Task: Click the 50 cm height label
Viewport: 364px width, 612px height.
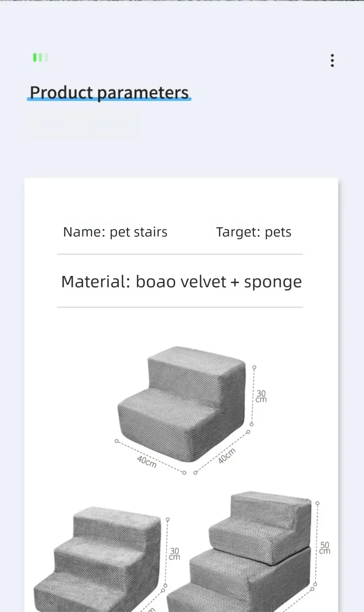Action: click(324, 548)
